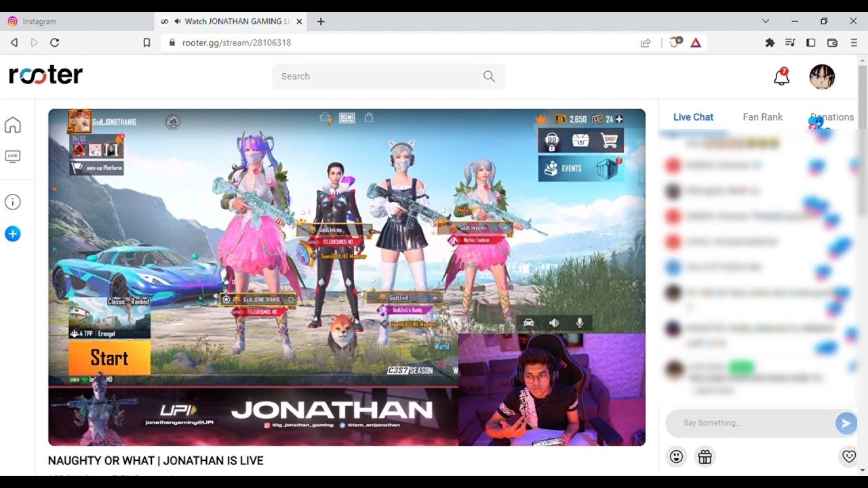Screen dimensions: 868x488
Task: Send the chat message with arrow button
Action: [x=845, y=424]
